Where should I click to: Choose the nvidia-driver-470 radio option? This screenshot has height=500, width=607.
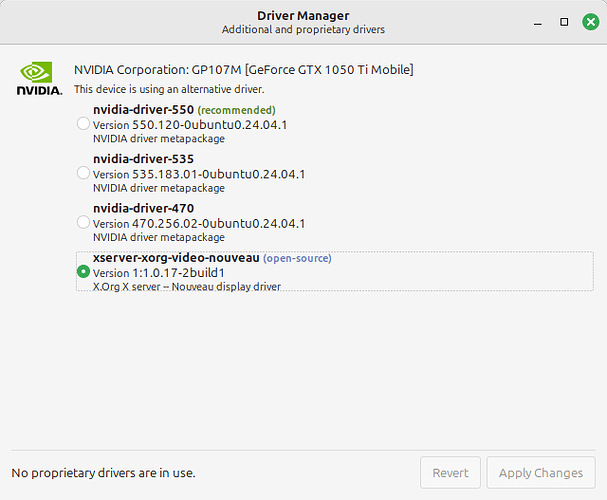[83, 223]
